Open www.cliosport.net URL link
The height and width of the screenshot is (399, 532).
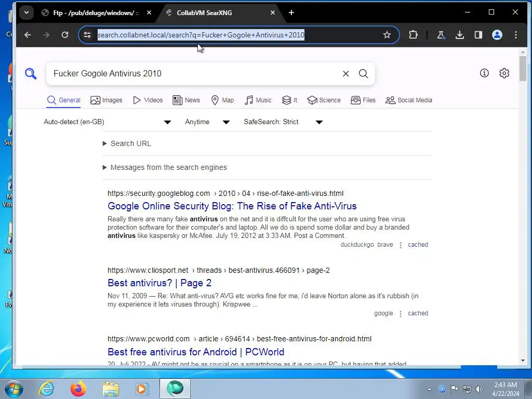pos(219,270)
